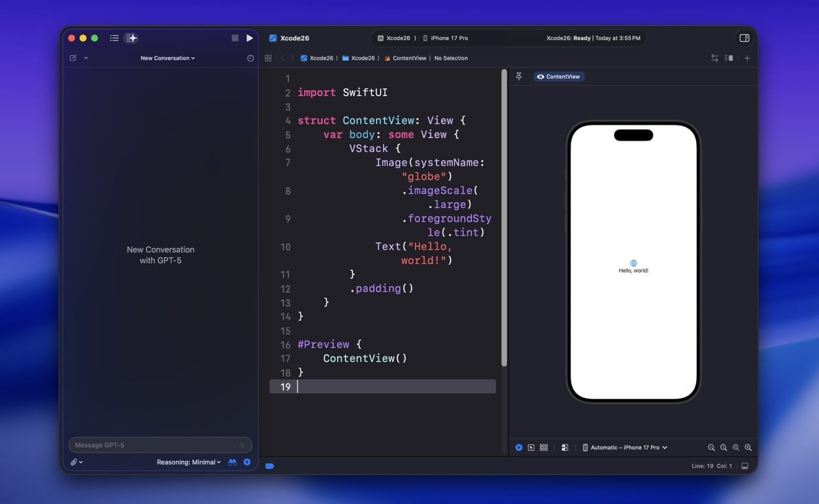Enable the Live preview mode button

[x=519, y=448]
